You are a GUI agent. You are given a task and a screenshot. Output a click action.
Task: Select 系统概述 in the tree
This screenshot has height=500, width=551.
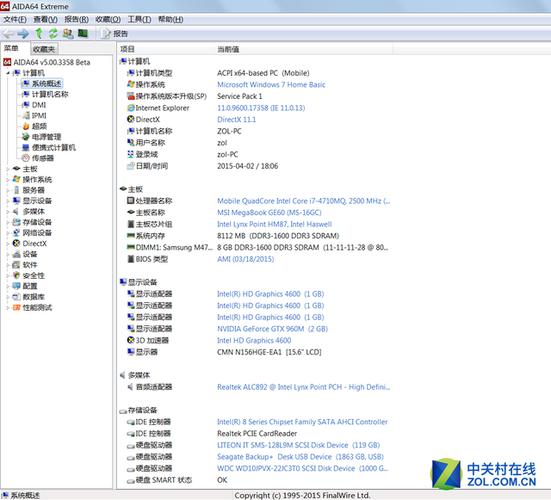click(x=46, y=84)
